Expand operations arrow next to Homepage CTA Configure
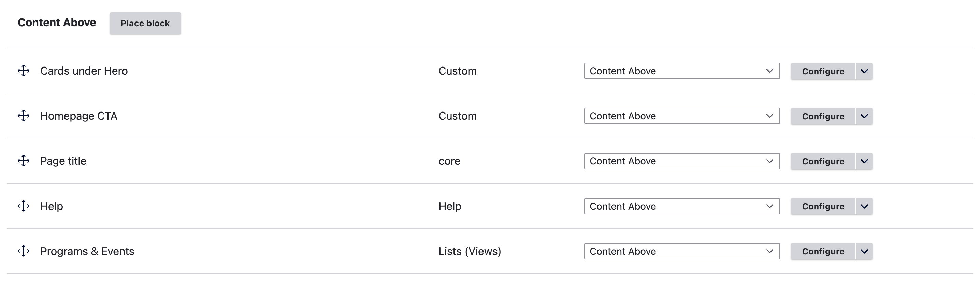This screenshot has height=283, width=980. pyautogui.click(x=864, y=116)
